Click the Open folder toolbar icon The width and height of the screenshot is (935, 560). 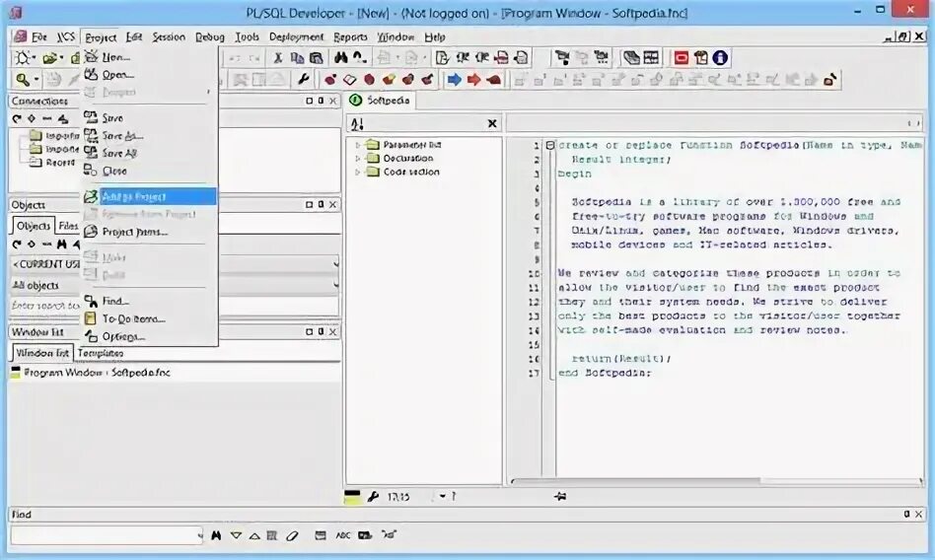tap(50, 58)
